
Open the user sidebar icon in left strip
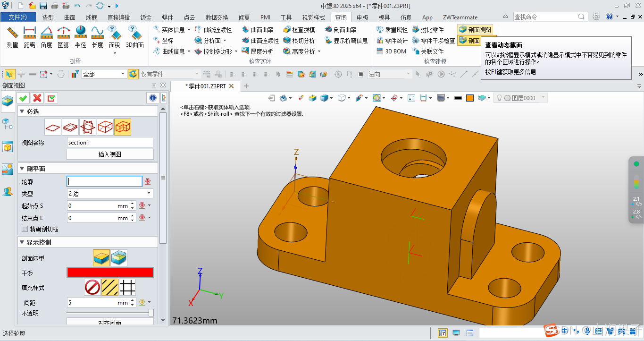tap(8, 192)
